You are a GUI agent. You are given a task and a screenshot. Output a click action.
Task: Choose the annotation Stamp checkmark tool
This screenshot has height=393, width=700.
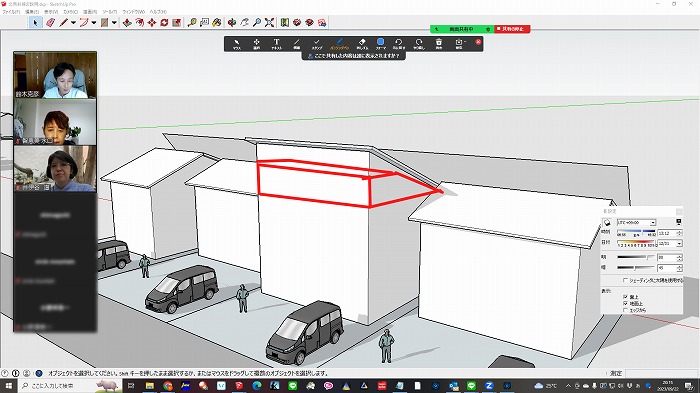(x=317, y=44)
